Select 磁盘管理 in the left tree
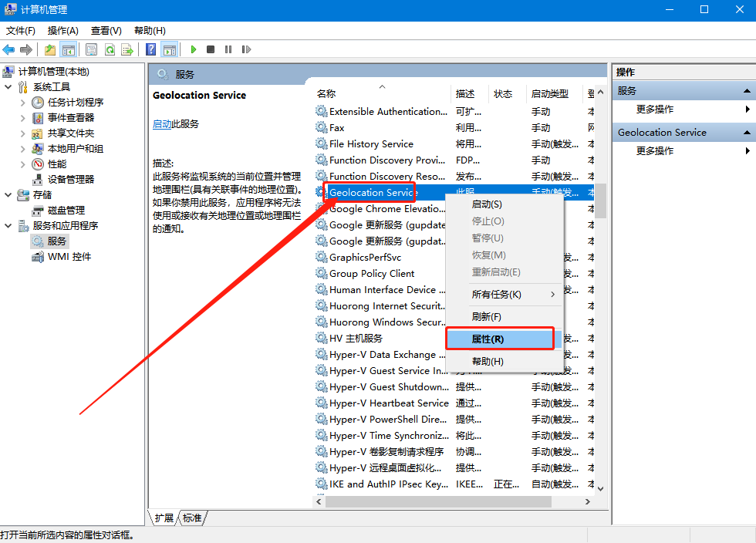The width and height of the screenshot is (756, 543). (66, 210)
